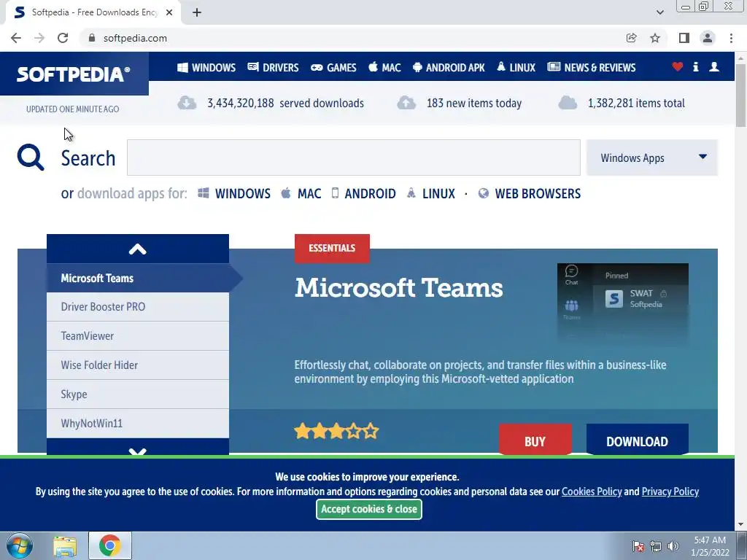Open the Privacy Policy link

coord(670,491)
